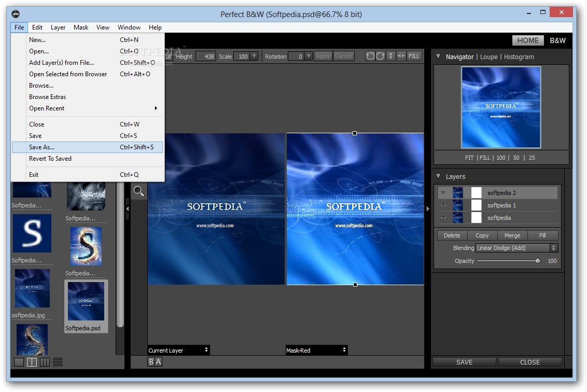Open the Rotation dropdown arrow
The height and width of the screenshot is (392, 587).
point(309,56)
